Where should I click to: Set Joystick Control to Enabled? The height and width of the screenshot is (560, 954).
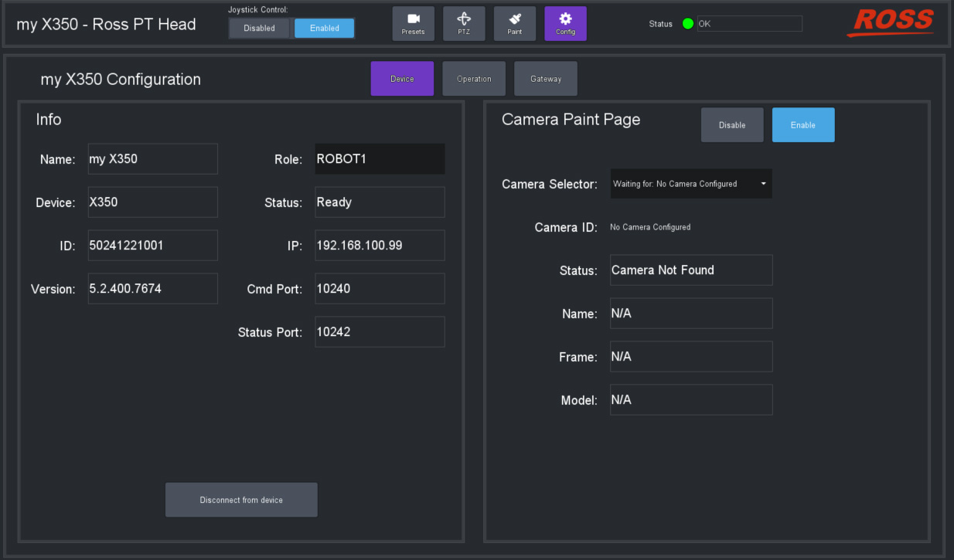(325, 29)
